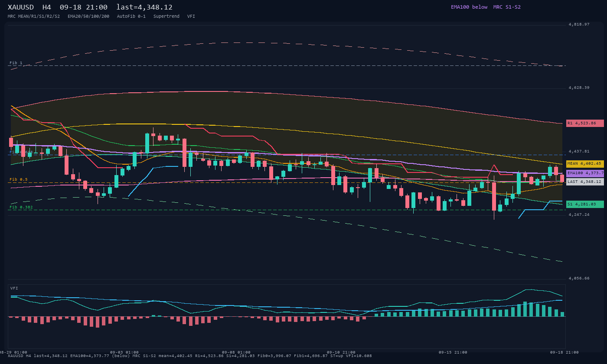The image size is (607, 364).
Task: Click the R1 4,523.86 price label
Action: click(x=585, y=123)
